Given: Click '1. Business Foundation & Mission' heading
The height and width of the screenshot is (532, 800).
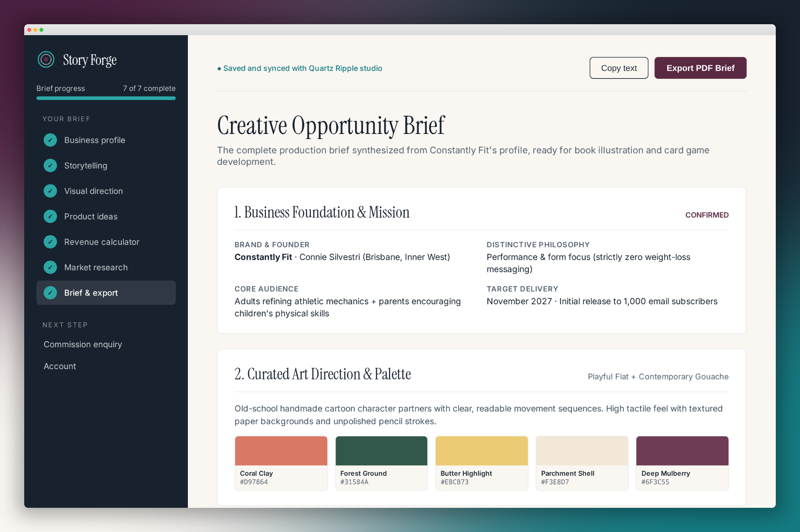Looking at the screenshot, I should tap(322, 212).
